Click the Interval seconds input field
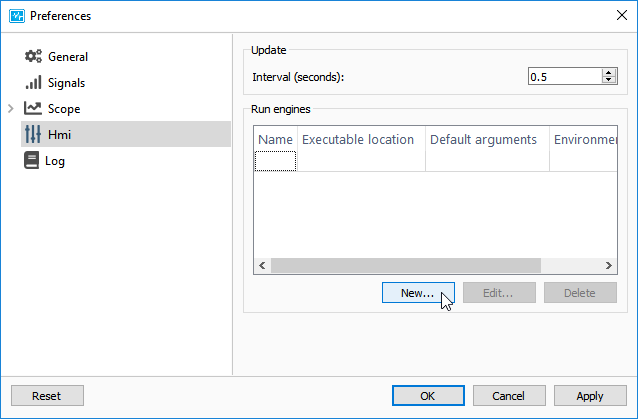 tap(565, 76)
